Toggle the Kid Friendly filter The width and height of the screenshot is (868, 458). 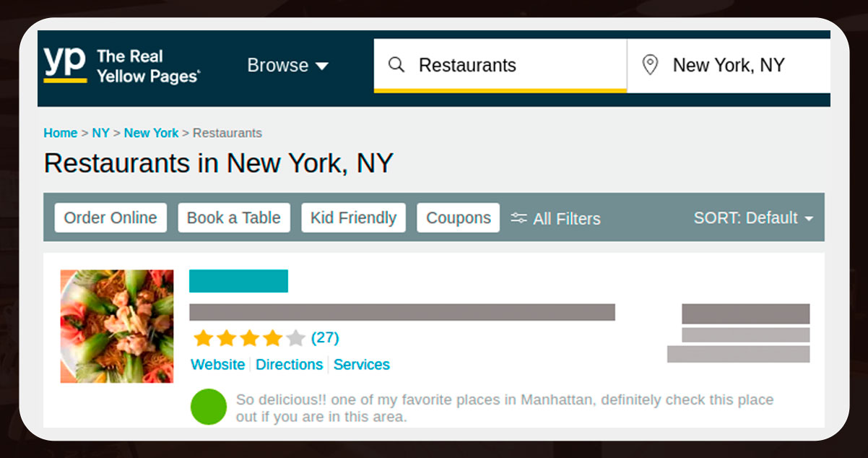tap(353, 218)
